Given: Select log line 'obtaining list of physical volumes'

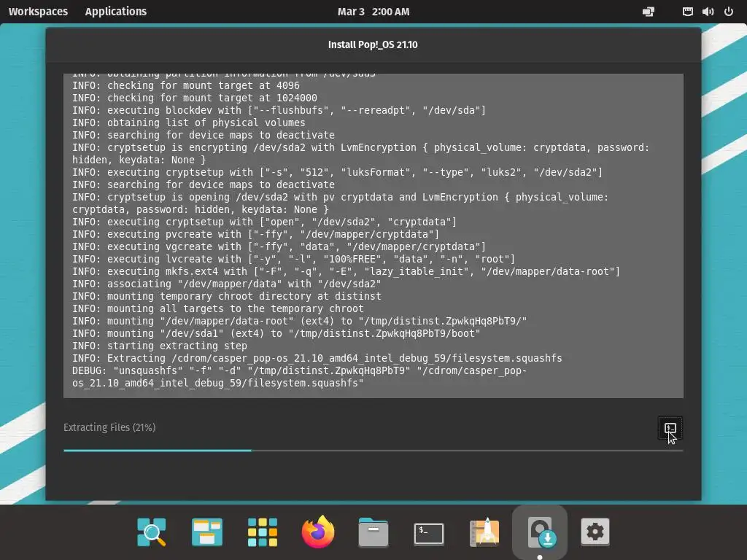Looking at the screenshot, I should click(x=189, y=122).
